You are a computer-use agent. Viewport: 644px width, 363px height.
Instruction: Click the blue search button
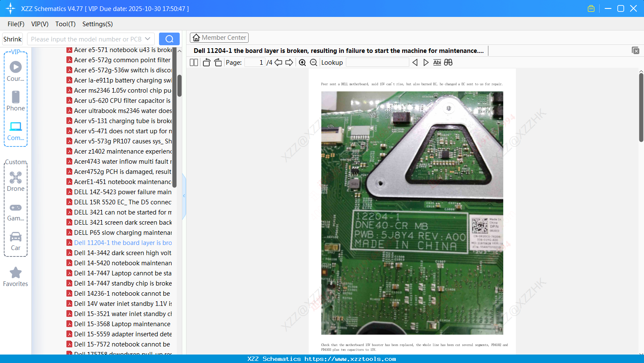pos(169,39)
